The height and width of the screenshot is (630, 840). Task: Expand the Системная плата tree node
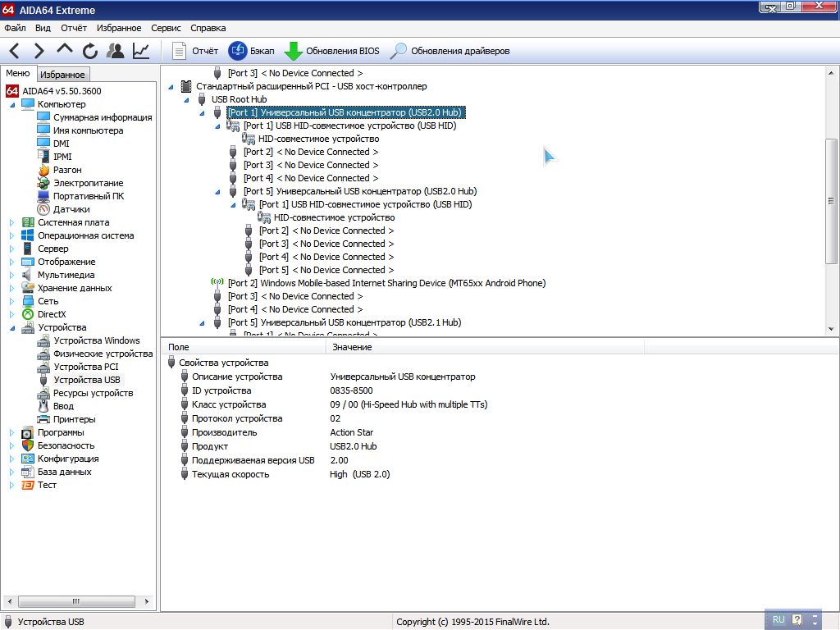pyautogui.click(x=11, y=222)
